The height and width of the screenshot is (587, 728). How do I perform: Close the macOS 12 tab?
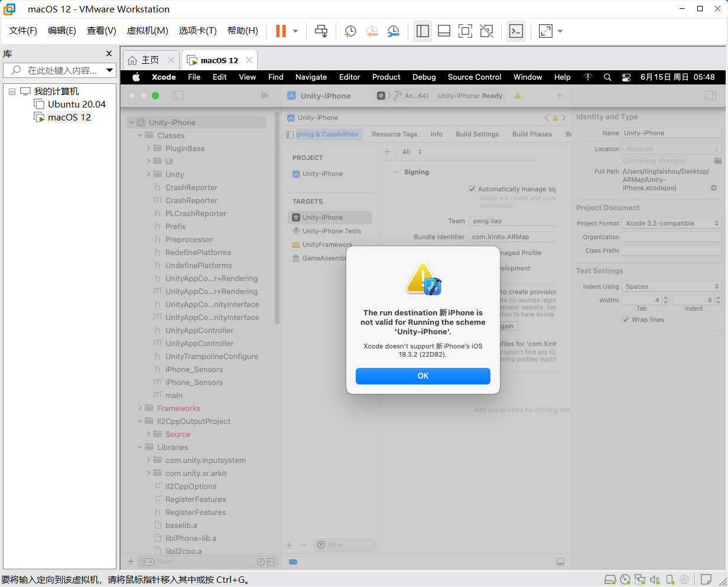point(249,60)
